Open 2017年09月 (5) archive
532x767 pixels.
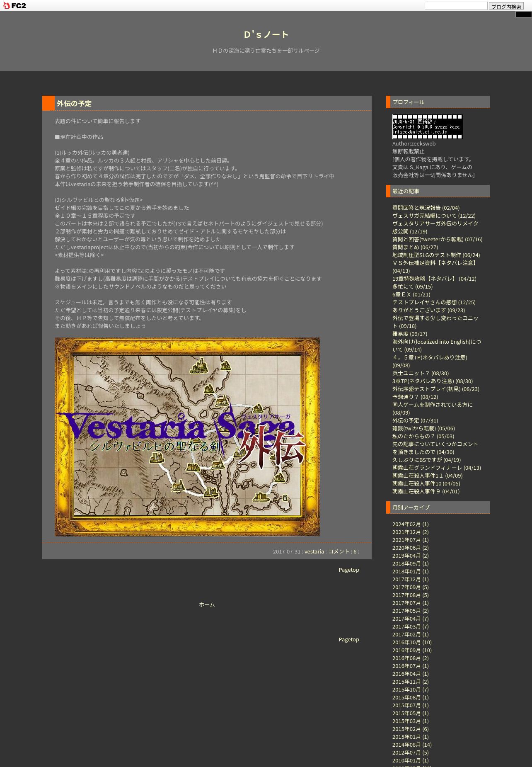(411, 587)
